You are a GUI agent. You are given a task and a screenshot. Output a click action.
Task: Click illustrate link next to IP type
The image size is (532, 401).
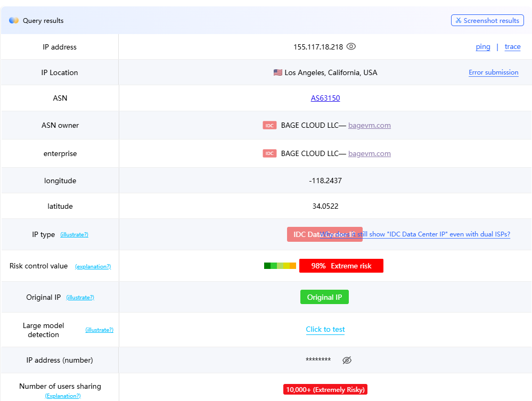coord(74,234)
